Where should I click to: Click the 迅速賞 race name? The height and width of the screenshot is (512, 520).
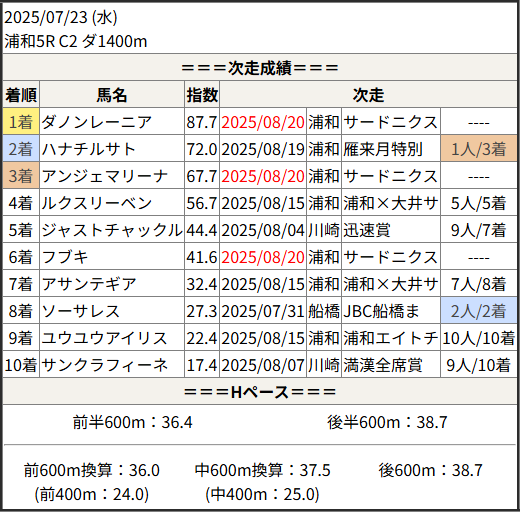367,230
